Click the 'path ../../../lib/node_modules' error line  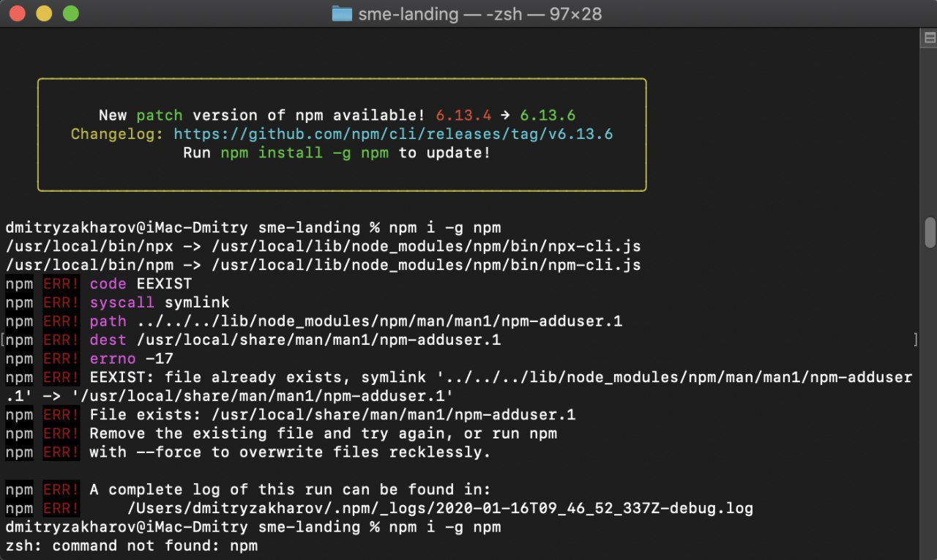pos(314,321)
